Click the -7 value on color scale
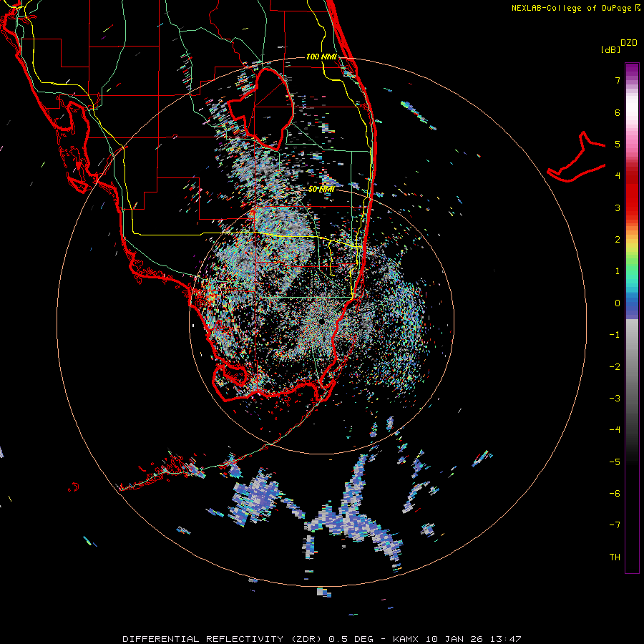This screenshot has width=644, height=644. [x=615, y=525]
